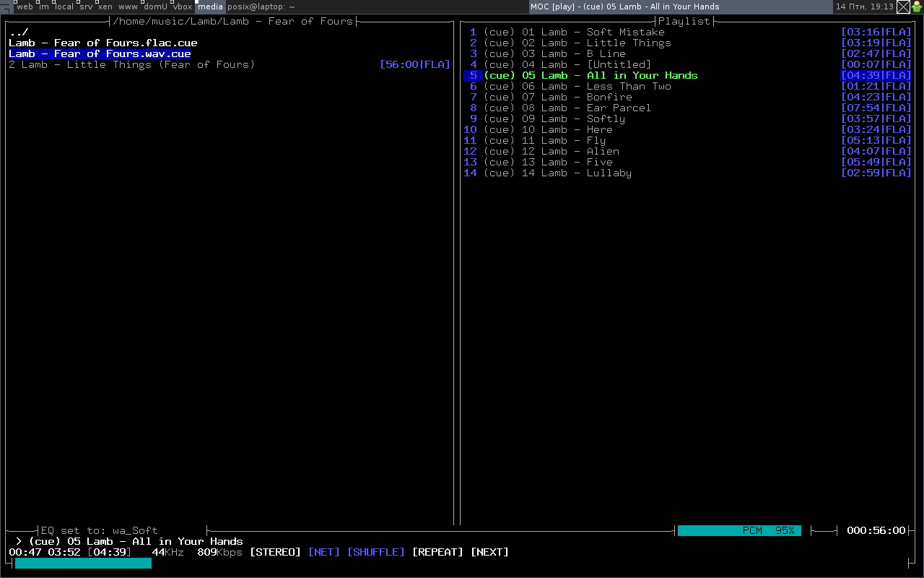Viewport: 924px width, 578px height.
Task: Click the green tray icon in the top corner
Action: (917, 7)
